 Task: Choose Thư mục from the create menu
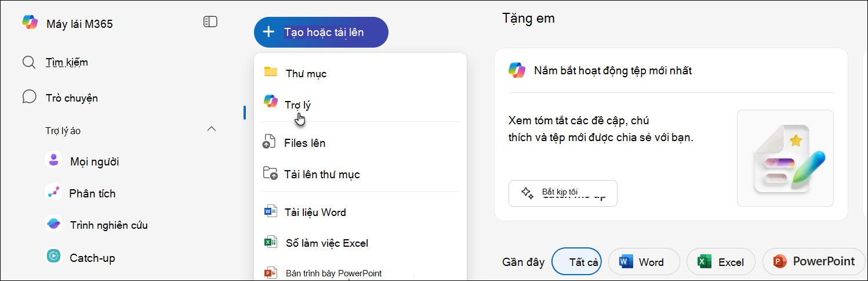click(359, 73)
